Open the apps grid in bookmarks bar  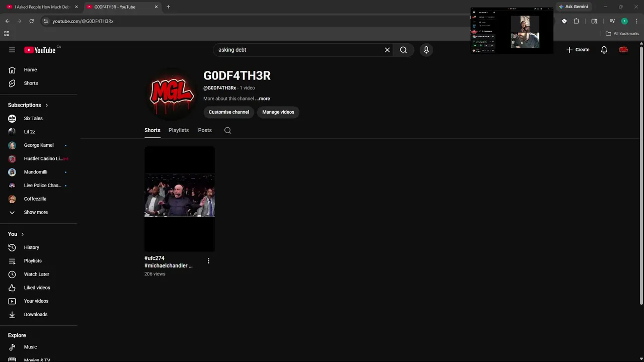coord(7,34)
